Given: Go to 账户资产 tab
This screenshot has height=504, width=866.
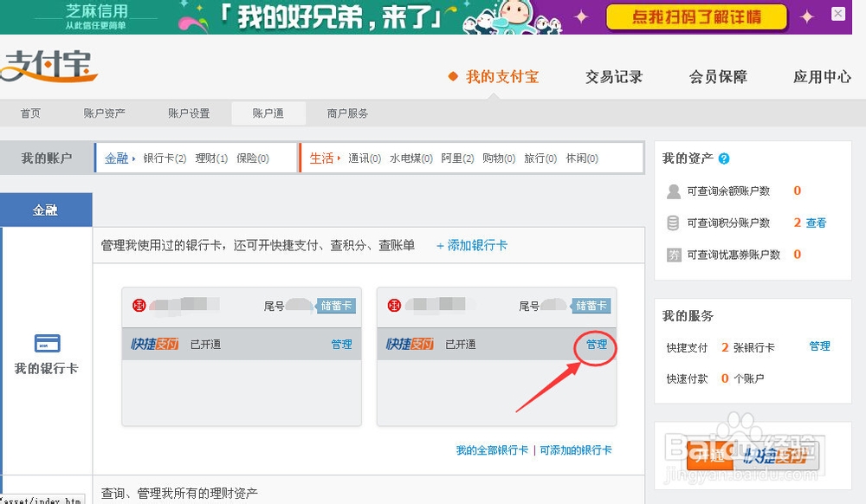Looking at the screenshot, I should pos(105,113).
